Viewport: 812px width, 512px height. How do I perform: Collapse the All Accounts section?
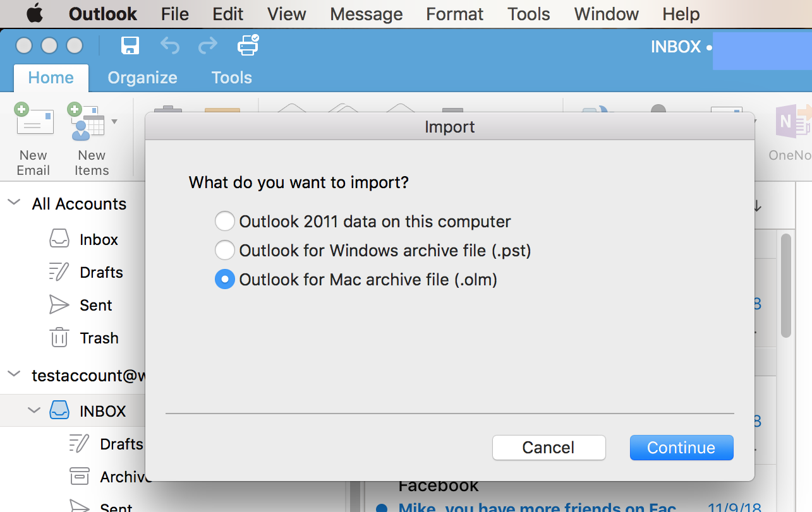[x=13, y=203]
